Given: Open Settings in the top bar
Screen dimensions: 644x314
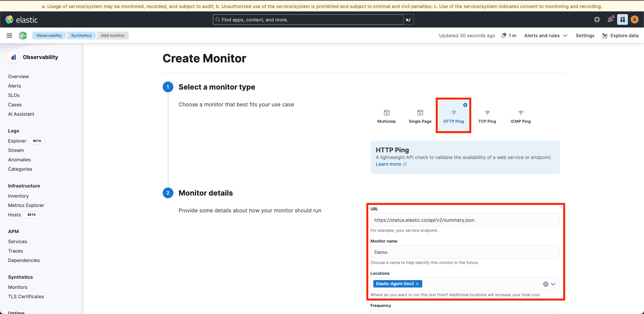Looking at the screenshot, I should click(x=585, y=36).
